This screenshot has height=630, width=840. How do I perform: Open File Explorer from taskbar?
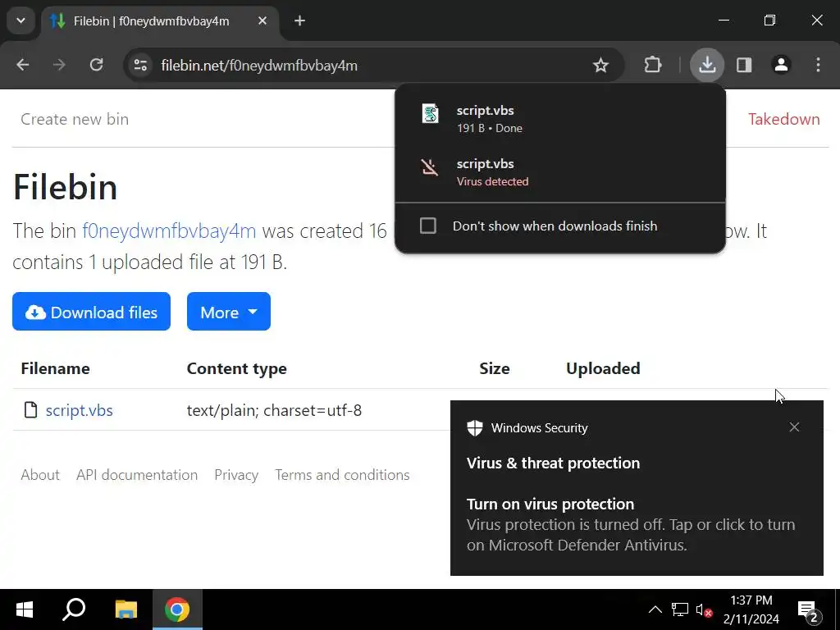pyautogui.click(x=126, y=609)
